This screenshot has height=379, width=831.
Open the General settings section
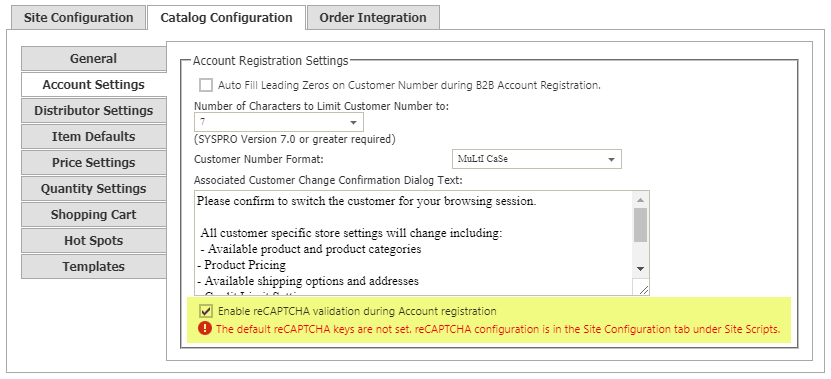[93, 58]
